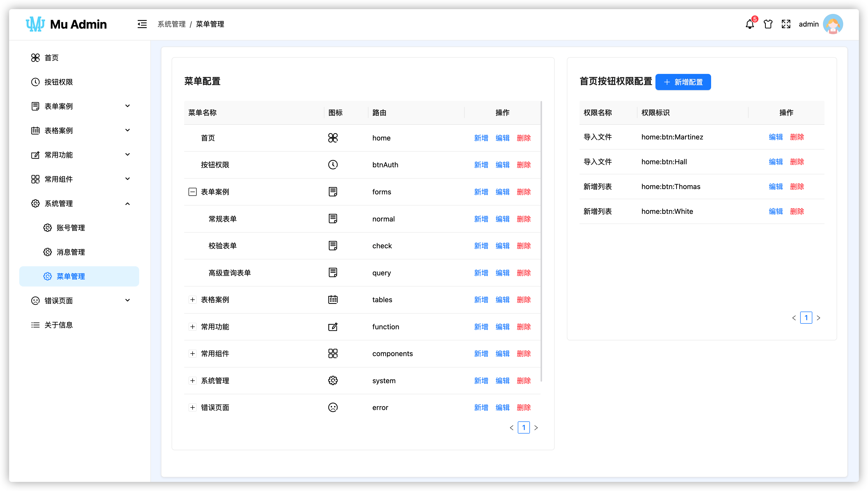Image resolution: width=868 pixels, height=491 pixels.
Task: Click the 新增配置 button
Action: pyautogui.click(x=683, y=82)
